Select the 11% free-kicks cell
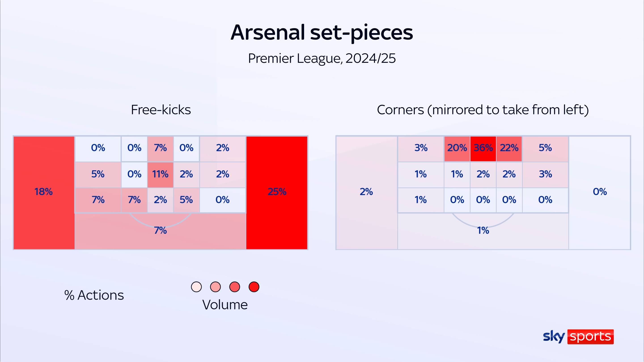The height and width of the screenshot is (362, 644). click(x=160, y=174)
